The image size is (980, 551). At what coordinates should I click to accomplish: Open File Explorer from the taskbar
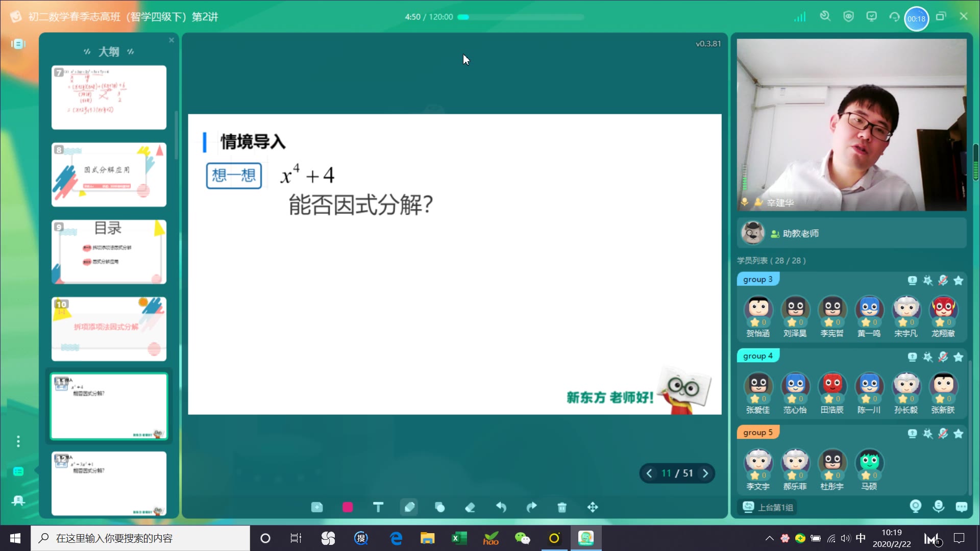pos(427,538)
